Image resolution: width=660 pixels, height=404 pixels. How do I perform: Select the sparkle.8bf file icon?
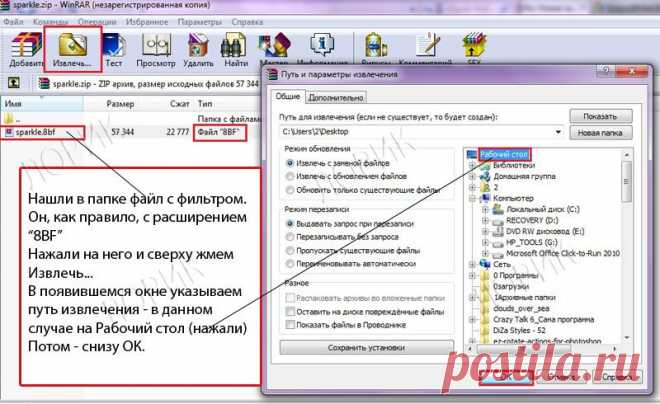[x=8, y=132]
